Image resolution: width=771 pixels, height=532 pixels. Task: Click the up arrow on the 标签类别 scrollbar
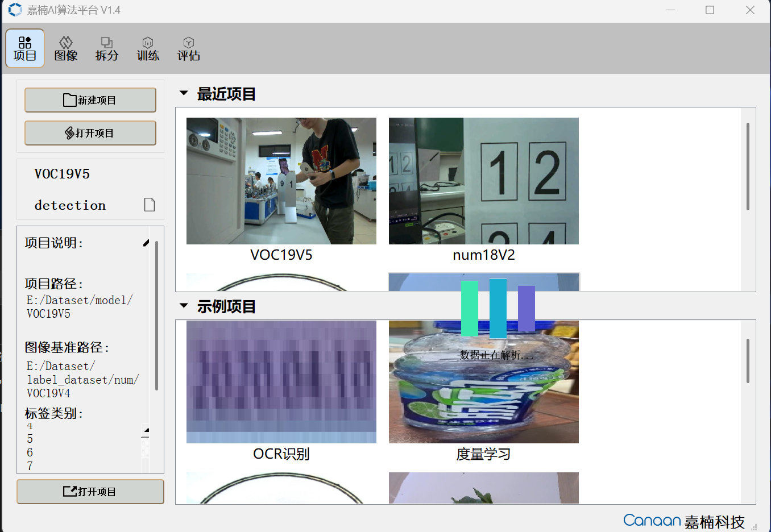146,430
